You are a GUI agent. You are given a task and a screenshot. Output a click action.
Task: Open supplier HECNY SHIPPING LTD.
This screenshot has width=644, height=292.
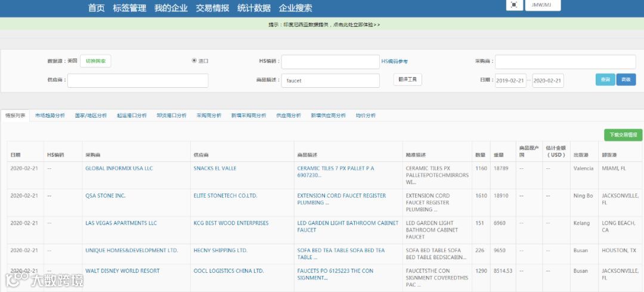tap(221, 250)
